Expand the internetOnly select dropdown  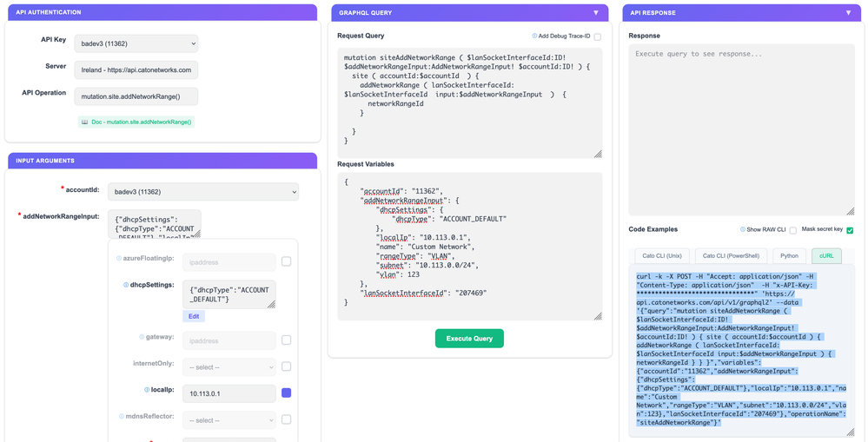[x=229, y=367]
